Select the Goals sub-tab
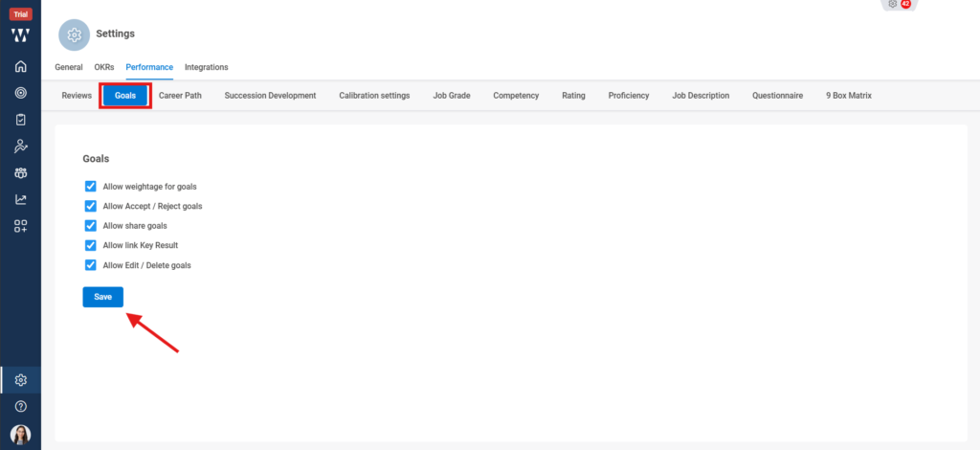 pyautogui.click(x=125, y=96)
